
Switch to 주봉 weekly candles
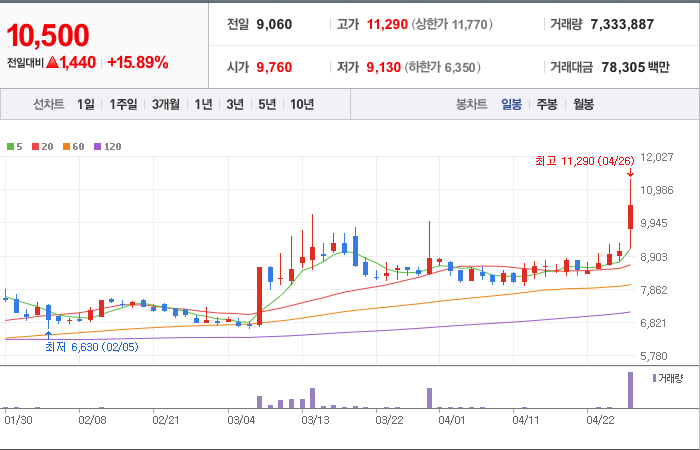pos(547,104)
